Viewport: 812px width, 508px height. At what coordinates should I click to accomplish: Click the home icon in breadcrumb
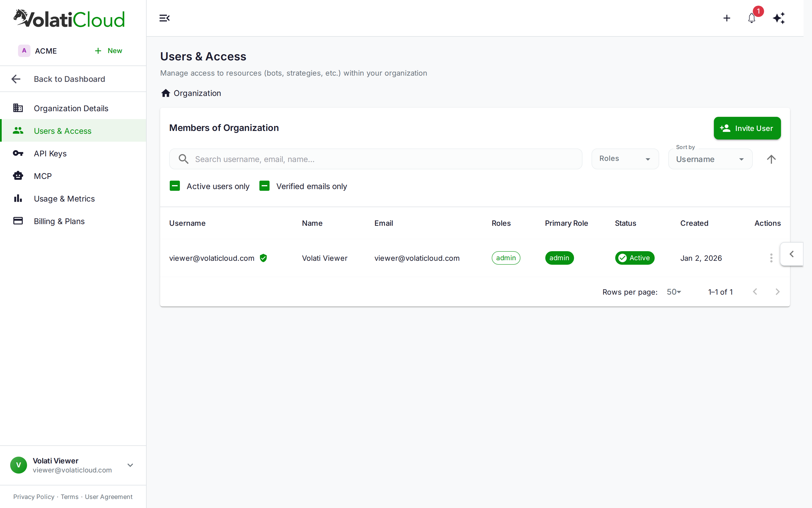coord(166,93)
